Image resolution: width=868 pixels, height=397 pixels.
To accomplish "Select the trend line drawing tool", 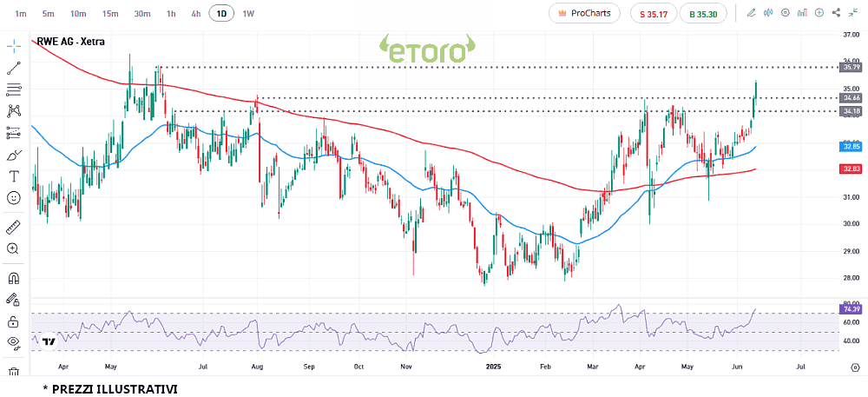I will pyautogui.click(x=14, y=68).
